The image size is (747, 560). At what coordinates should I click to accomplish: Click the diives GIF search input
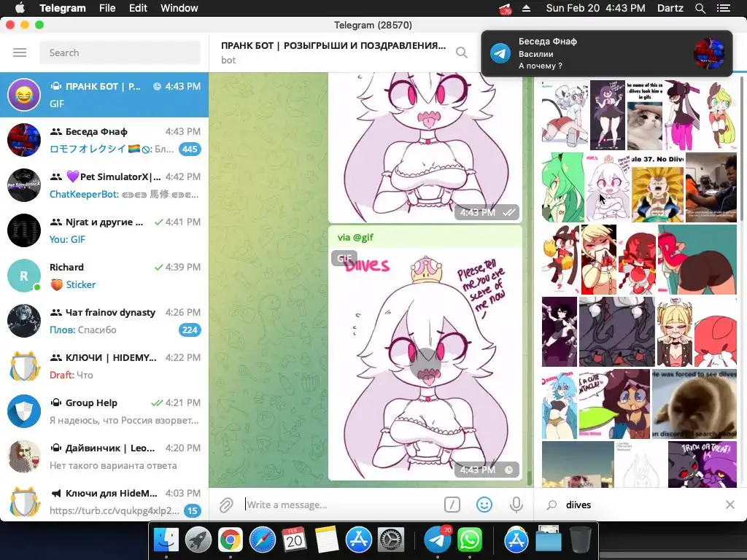tap(640, 505)
